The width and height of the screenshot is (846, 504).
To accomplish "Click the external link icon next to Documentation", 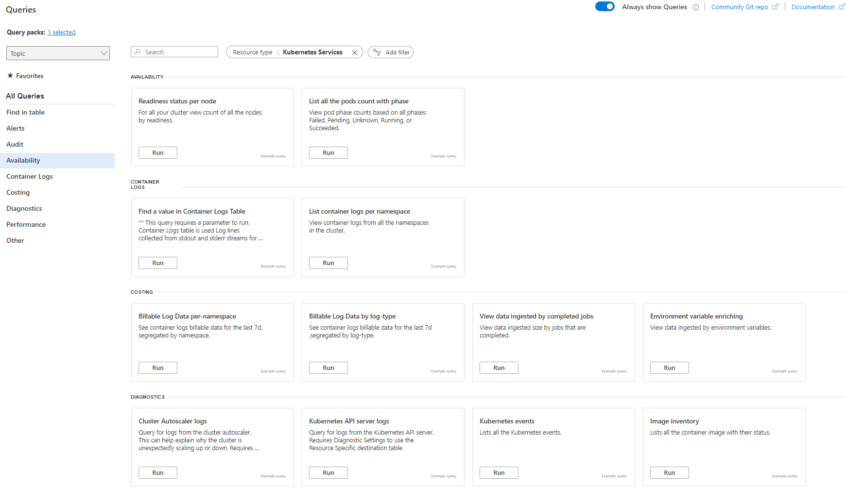I will coord(842,7).
